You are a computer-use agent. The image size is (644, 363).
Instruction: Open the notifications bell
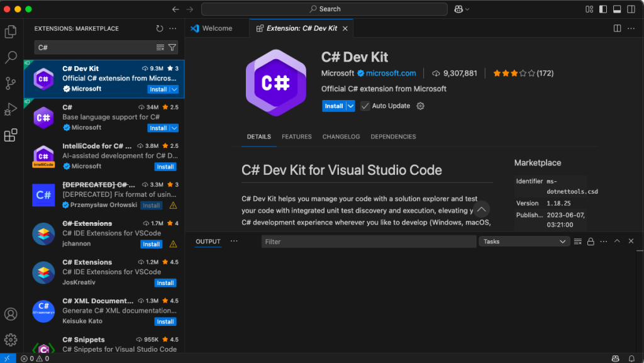click(631, 359)
